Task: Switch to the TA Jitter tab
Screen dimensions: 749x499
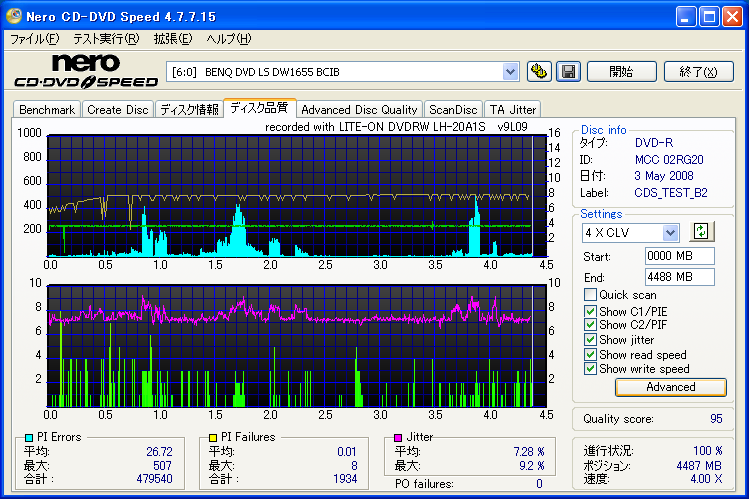Action: click(513, 110)
